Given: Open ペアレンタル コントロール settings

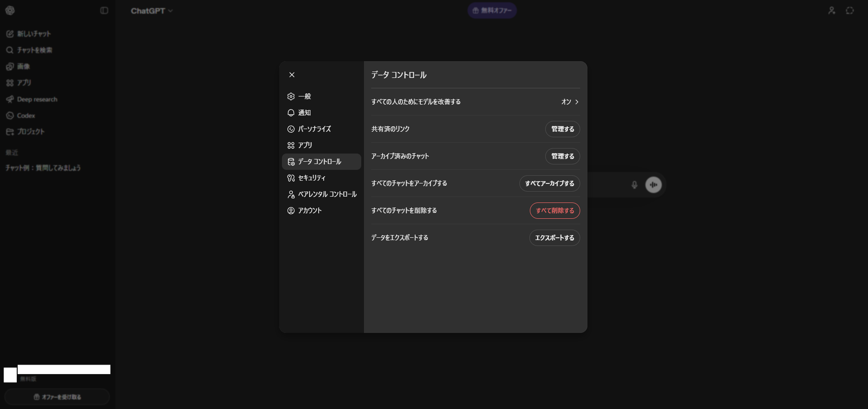Looking at the screenshot, I should pos(327,194).
